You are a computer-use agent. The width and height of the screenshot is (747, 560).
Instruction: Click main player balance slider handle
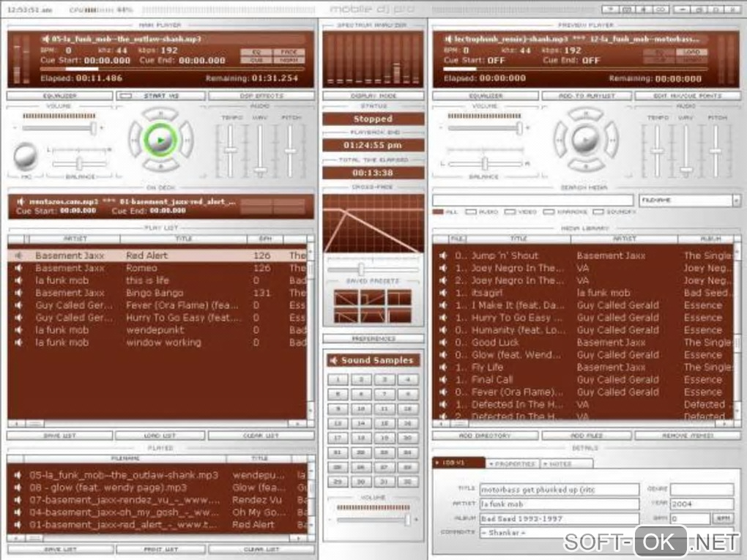(80, 164)
